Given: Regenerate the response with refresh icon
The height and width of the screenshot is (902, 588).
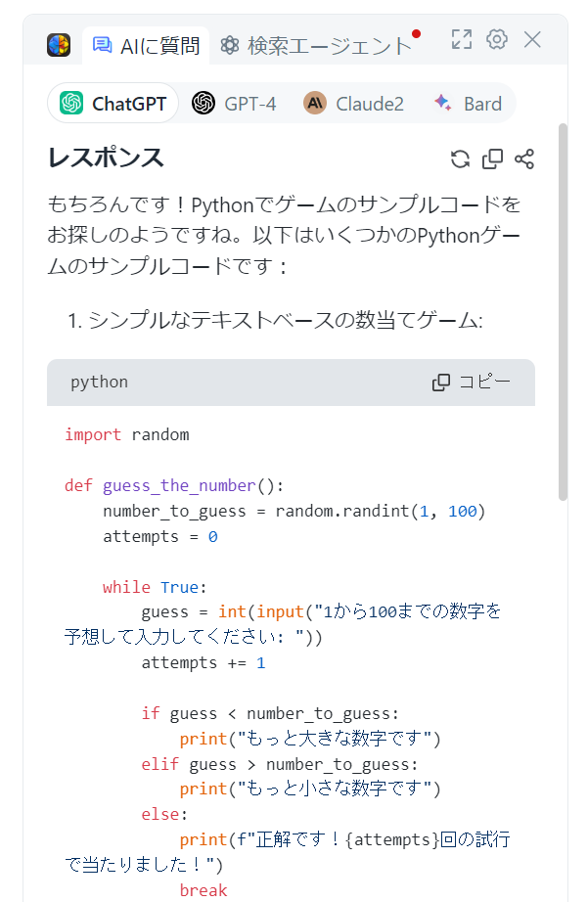Looking at the screenshot, I should coord(460,158).
